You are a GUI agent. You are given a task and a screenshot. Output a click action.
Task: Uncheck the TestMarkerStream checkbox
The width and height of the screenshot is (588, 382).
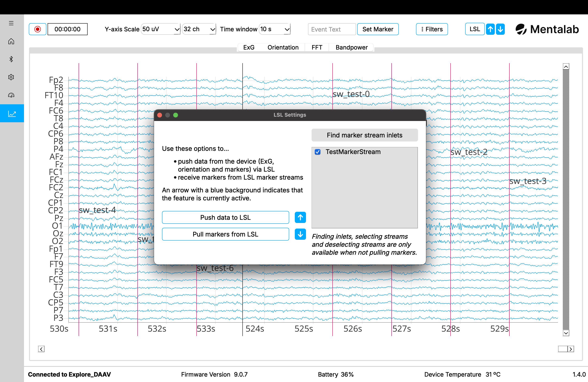pyautogui.click(x=317, y=152)
